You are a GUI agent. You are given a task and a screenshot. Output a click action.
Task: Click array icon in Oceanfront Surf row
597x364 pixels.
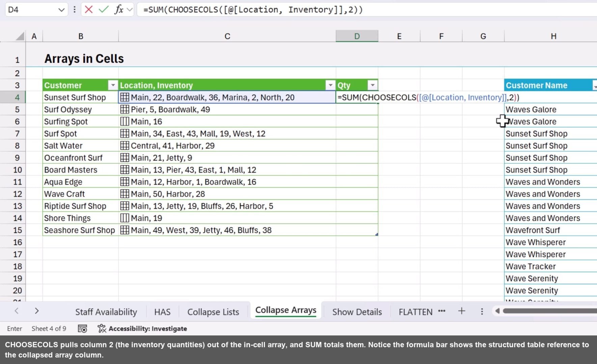(125, 158)
